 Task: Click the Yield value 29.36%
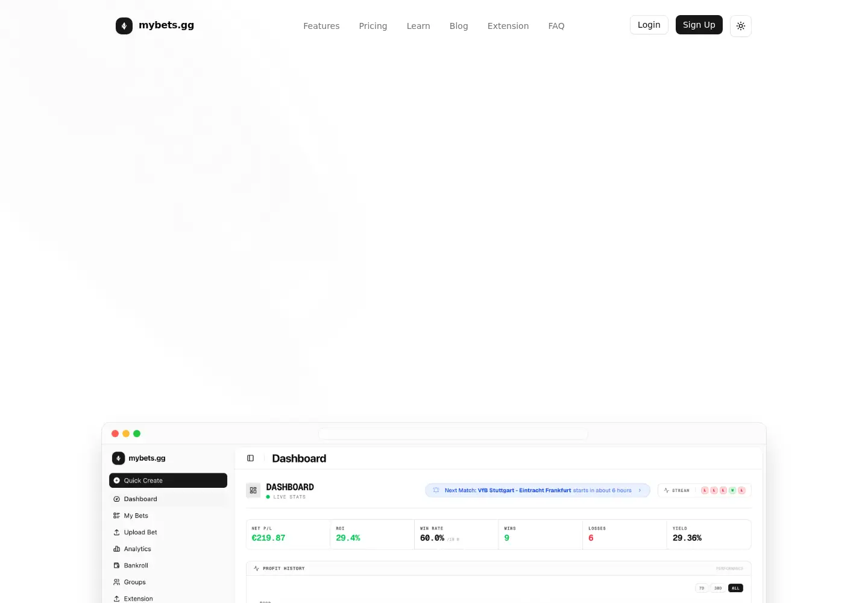[687, 538]
